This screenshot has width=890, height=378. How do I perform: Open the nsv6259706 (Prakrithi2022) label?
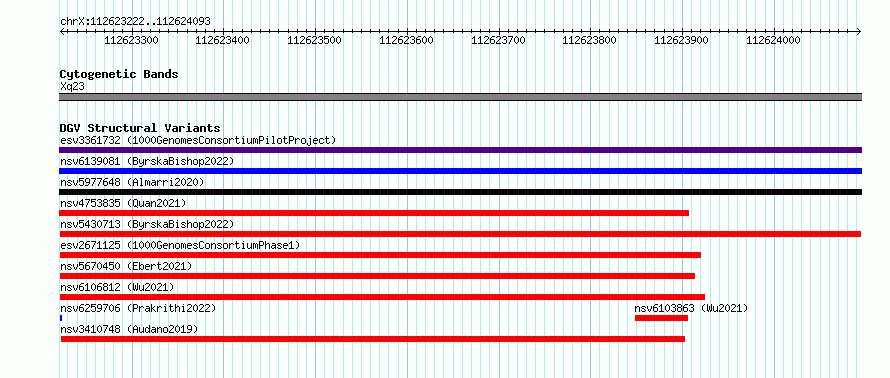point(138,308)
